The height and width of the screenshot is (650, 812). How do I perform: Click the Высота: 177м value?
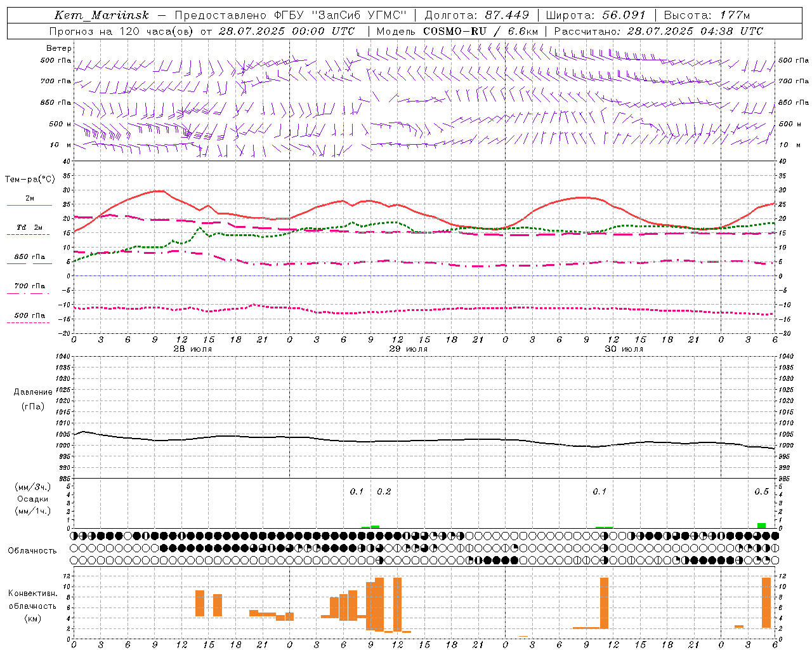(x=707, y=16)
